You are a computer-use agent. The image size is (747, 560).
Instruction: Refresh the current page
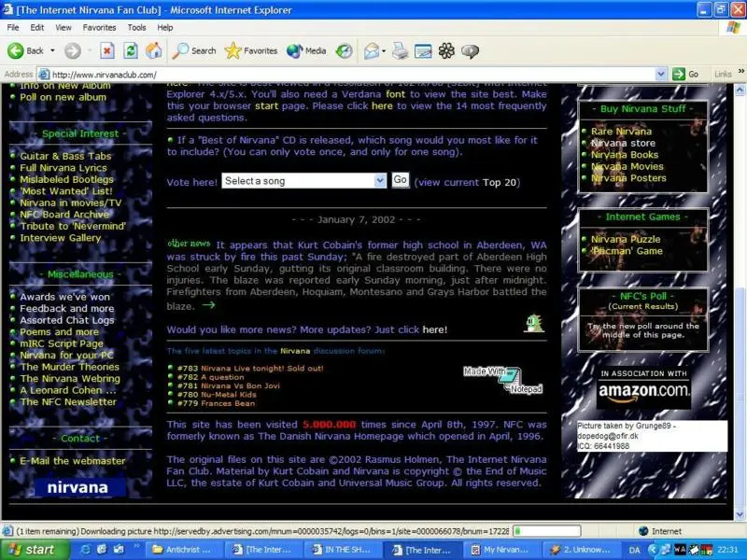[x=131, y=50]
